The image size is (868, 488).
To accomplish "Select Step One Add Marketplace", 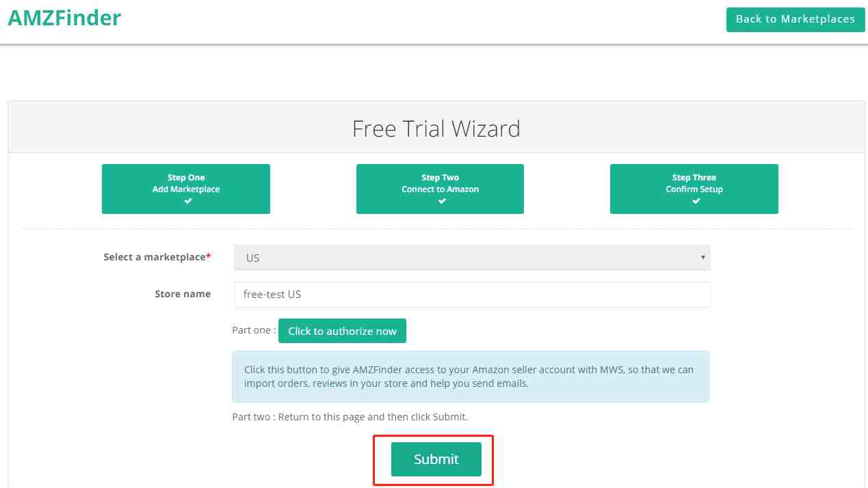I will click(186, 189).
